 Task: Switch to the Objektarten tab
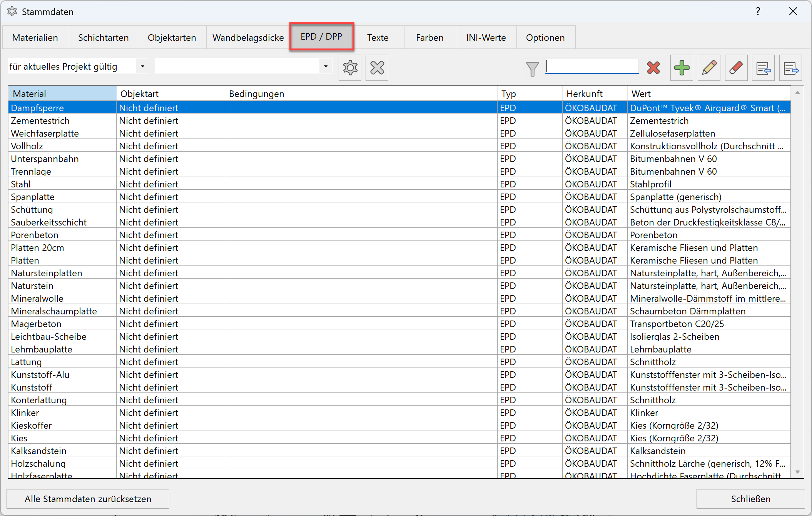click(172, 38)
